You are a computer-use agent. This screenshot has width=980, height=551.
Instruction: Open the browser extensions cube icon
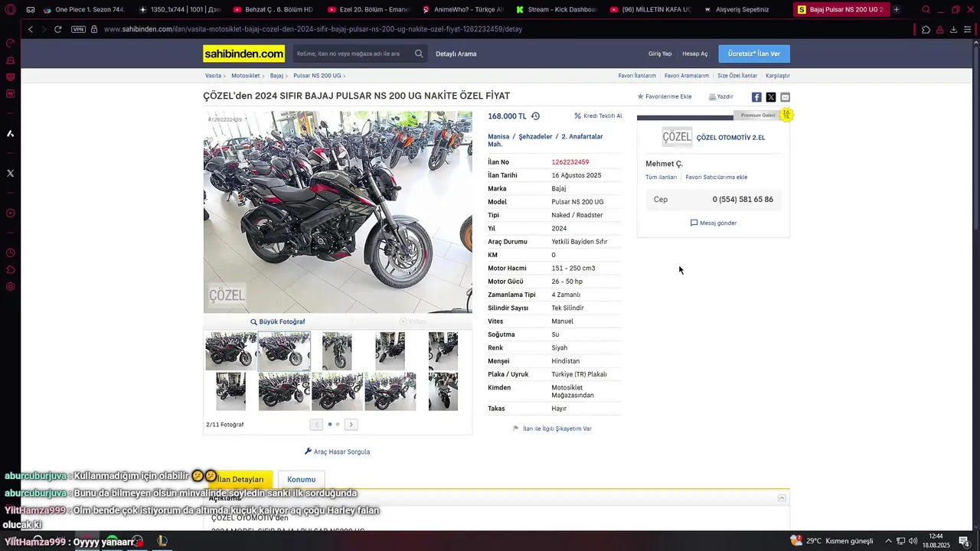point(926,29)
